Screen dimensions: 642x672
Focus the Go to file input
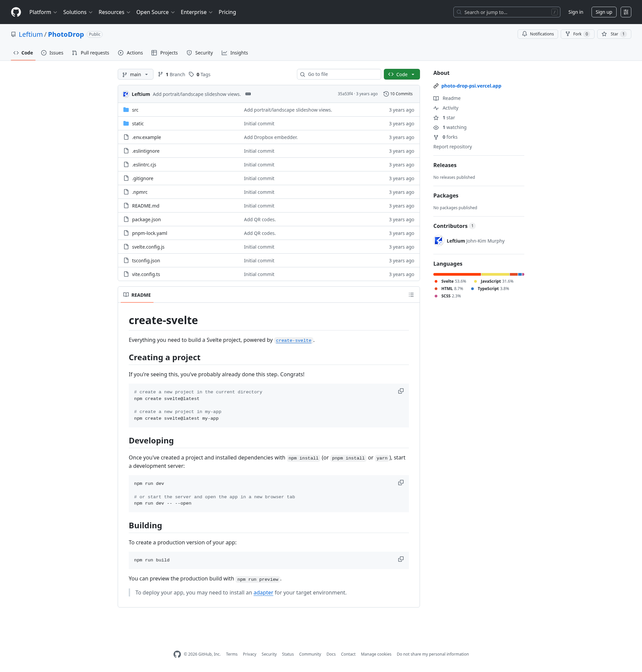(339, 74)
